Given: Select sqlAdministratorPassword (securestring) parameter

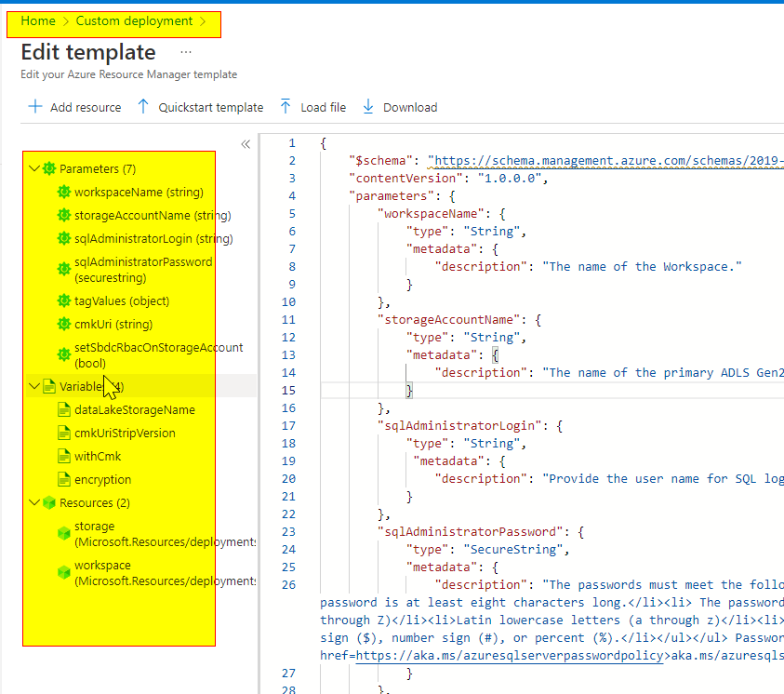Looking at the screenshot, I should pyautogui.click(x=143, y=270).
